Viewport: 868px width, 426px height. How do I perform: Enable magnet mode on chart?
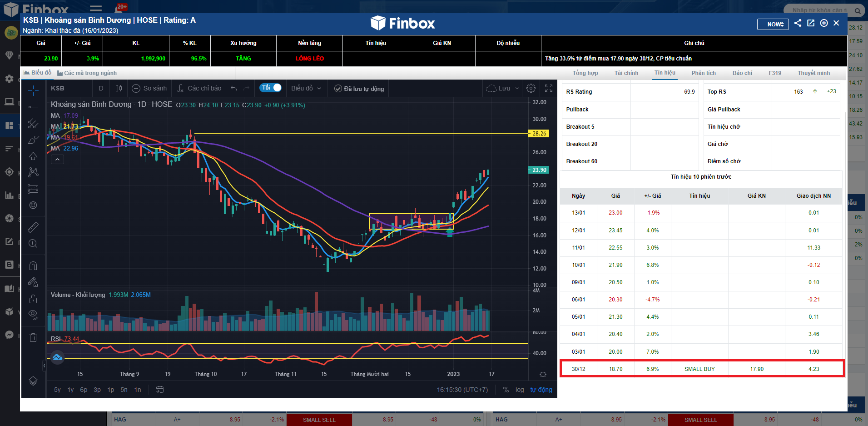(x=33, y=266)
